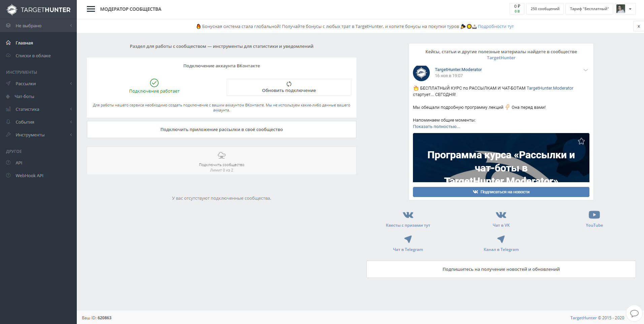Click the green connection status checkmark
The image size is (644, 324).
point(154,83)
